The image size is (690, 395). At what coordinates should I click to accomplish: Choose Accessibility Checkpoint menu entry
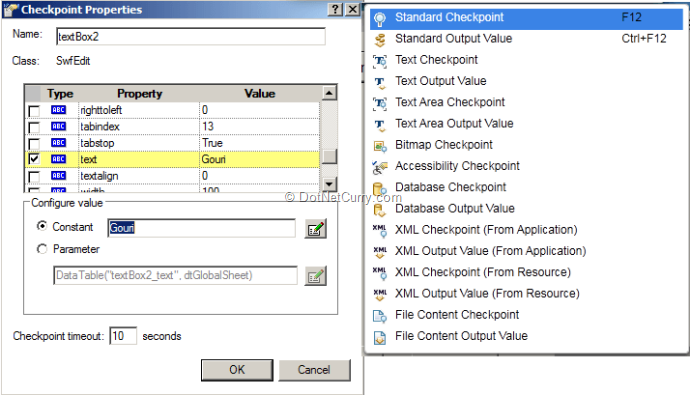point(526,167)
